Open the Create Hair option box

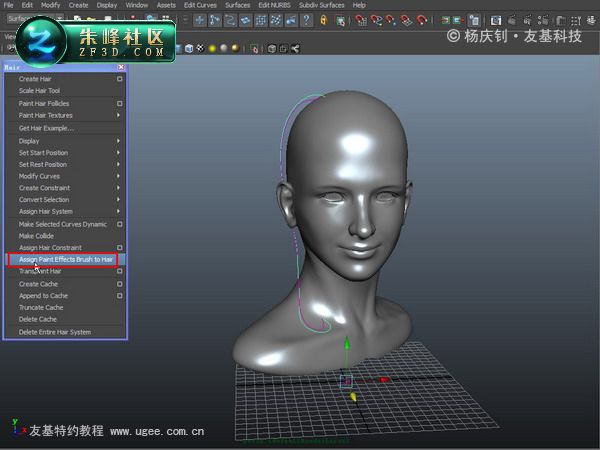120,79
